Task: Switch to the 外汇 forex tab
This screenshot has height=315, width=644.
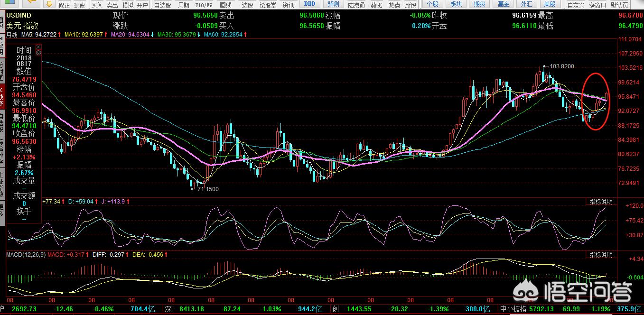Action: pyautogui.click(x=527, y=4)
